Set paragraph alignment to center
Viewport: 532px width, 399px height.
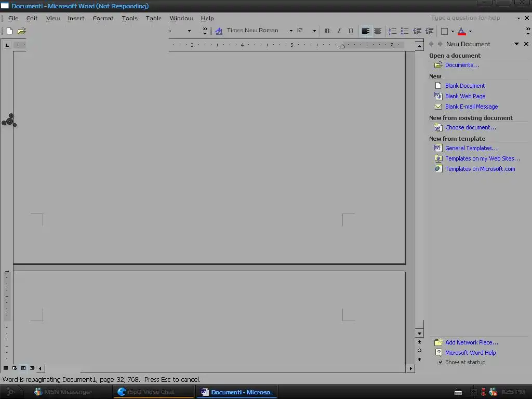[x=378, y=31]
